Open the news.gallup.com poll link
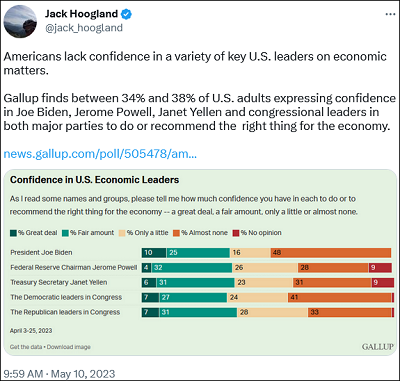This screenshot has height=381, width=400. (100, 154)
